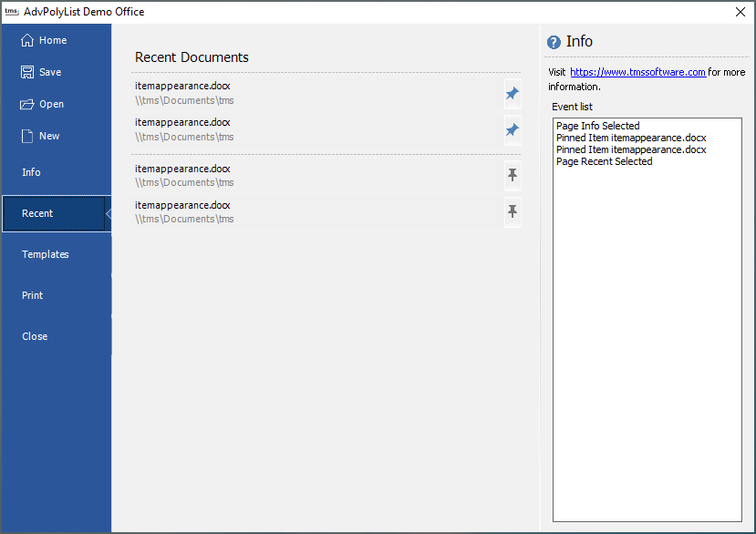
Task: Click the Home icon in sidebar
Action: point(27,40)
